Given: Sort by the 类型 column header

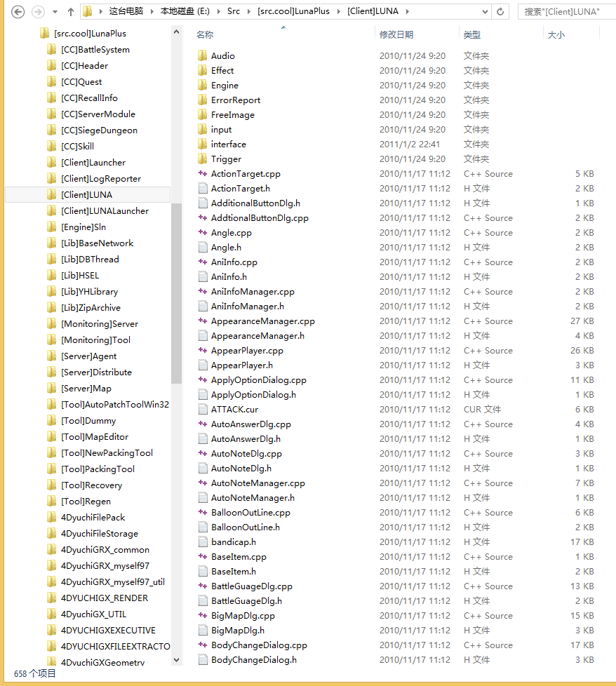Looking at the screenshot, I should 472,34.
